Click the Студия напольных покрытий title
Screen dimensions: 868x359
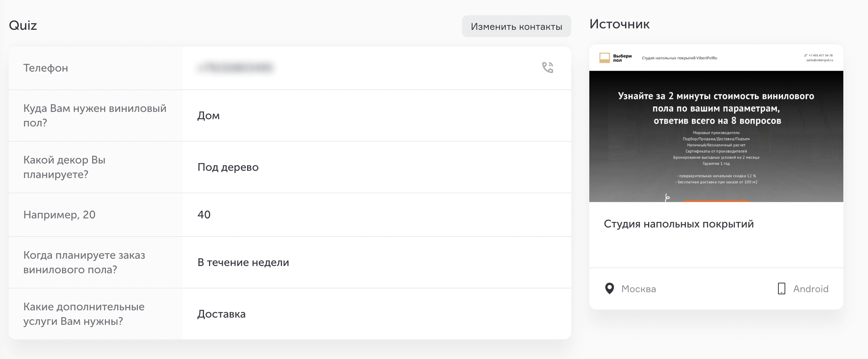(x=679, y=224)
